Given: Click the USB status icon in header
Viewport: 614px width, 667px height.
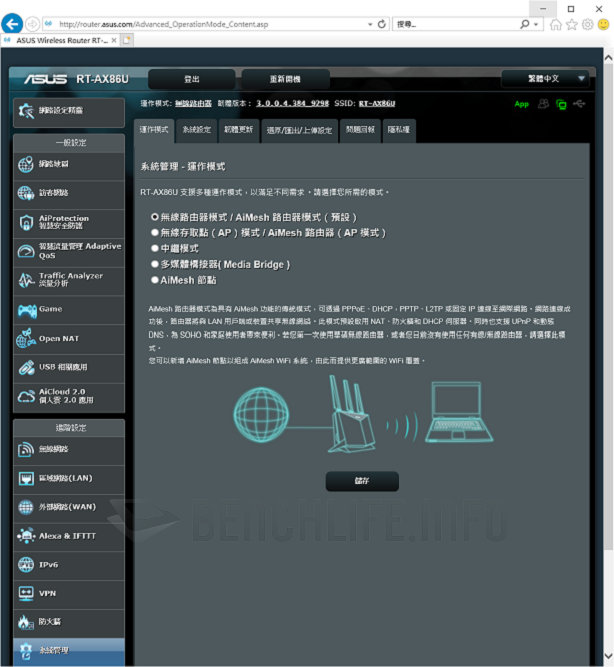Looking at the screenshot, I should tap(579, 103).
